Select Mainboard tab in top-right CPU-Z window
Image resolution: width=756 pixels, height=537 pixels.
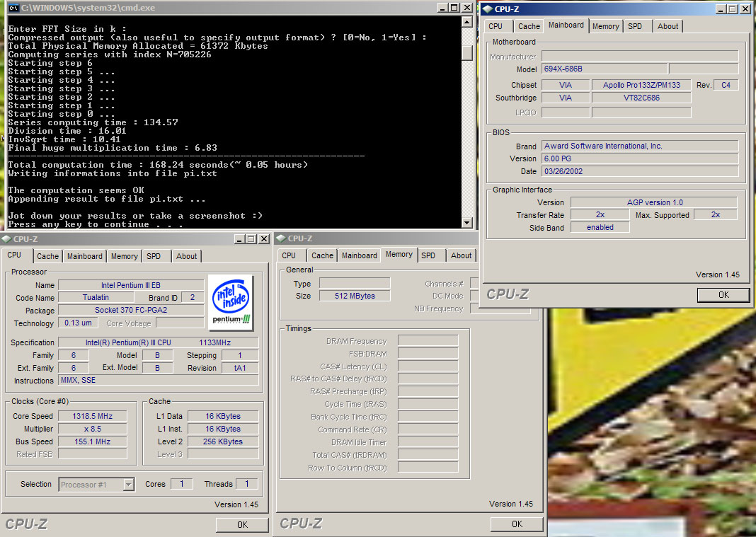click(x=566, y=25)
